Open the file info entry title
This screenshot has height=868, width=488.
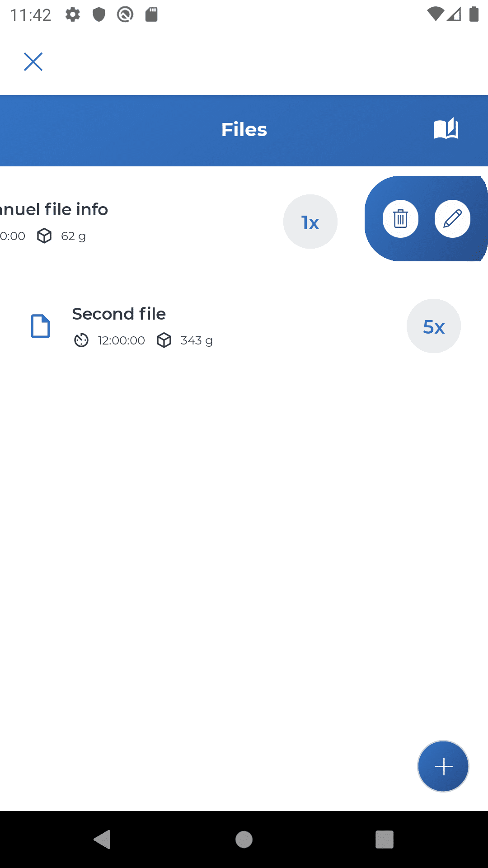pyautogui.click(x=54, y=209)
